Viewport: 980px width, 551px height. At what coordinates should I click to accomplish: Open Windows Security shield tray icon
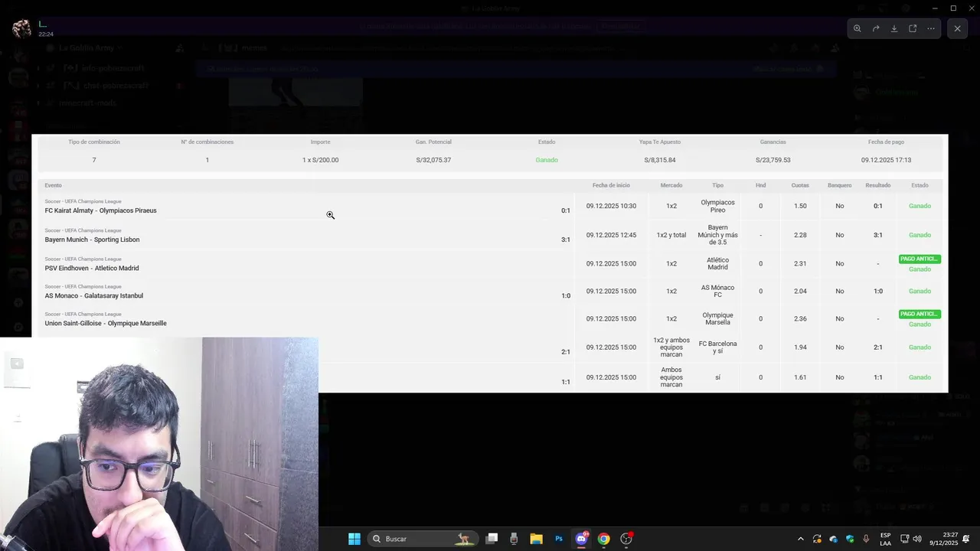point(850,539)
